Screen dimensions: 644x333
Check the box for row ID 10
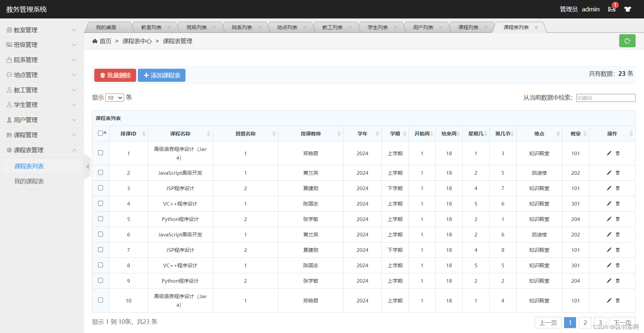[x=100, y=300]
